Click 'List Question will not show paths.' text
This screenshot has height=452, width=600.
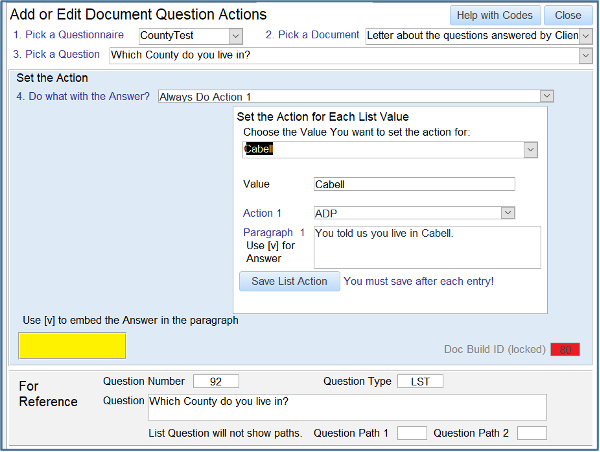[225, 433]
